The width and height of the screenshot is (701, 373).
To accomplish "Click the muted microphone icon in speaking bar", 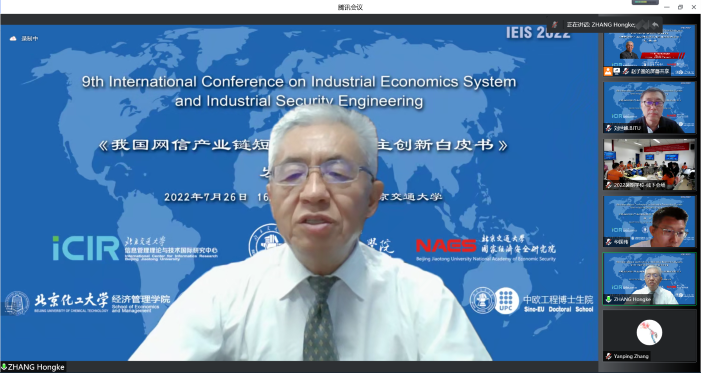I will pyautogui.click(x=555, y=25).
